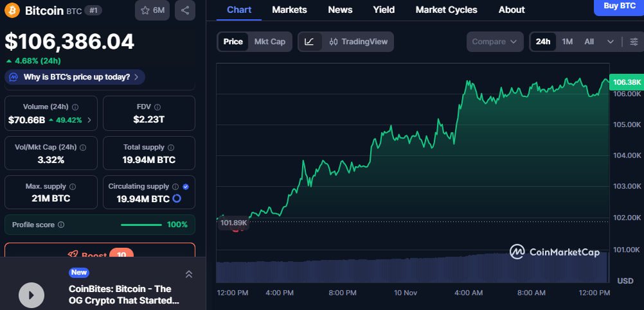Expand the CoinBites video panel
This screenshot has width=644, height=310.
pyautogui.click(x=188, y=274)
